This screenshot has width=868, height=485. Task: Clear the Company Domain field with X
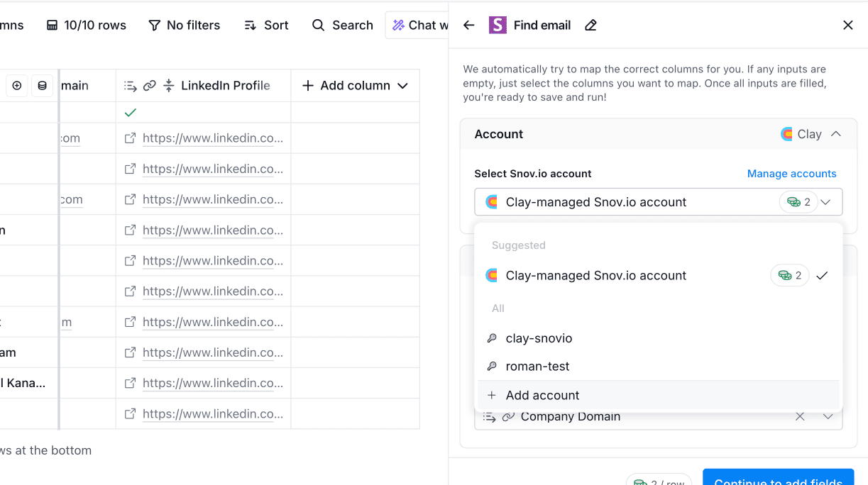(x=800, y=417)
